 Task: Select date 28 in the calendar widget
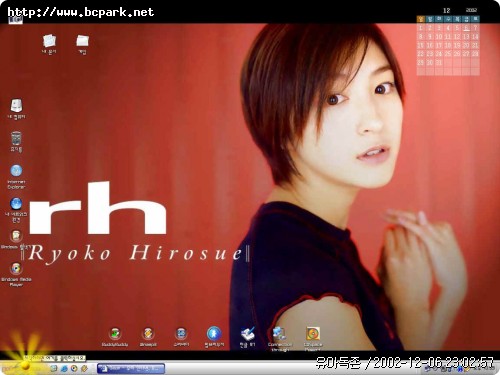click(475, 54)
